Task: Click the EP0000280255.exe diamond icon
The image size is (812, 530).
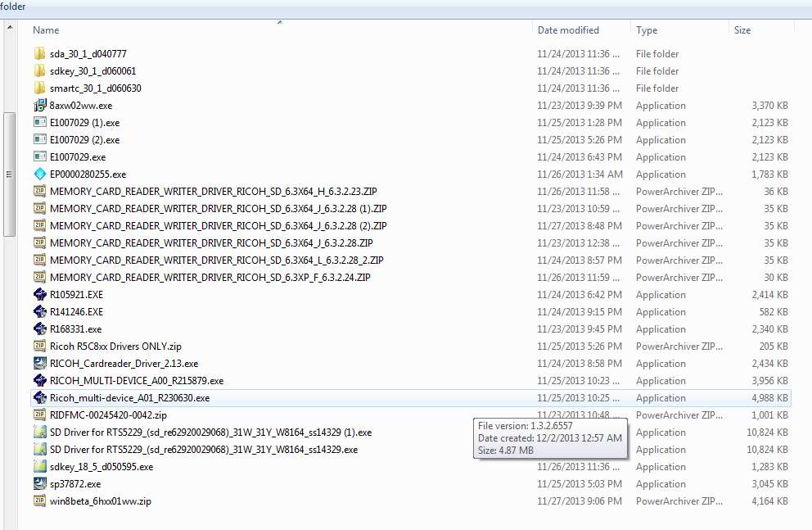Action: click(x=40, y=174)
